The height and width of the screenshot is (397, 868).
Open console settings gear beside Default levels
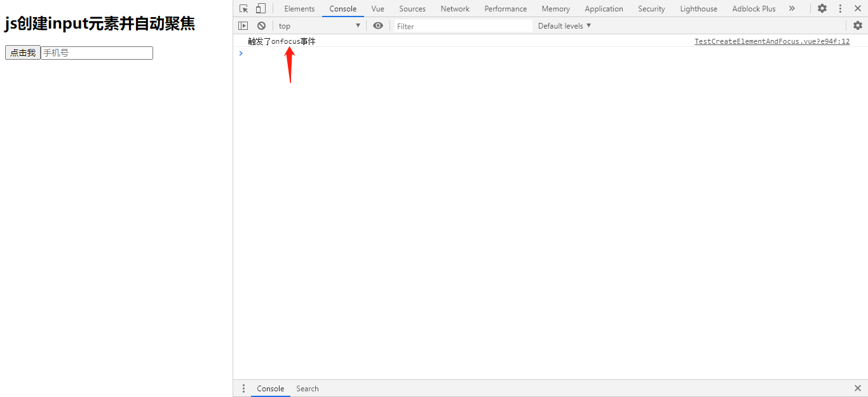858,25
